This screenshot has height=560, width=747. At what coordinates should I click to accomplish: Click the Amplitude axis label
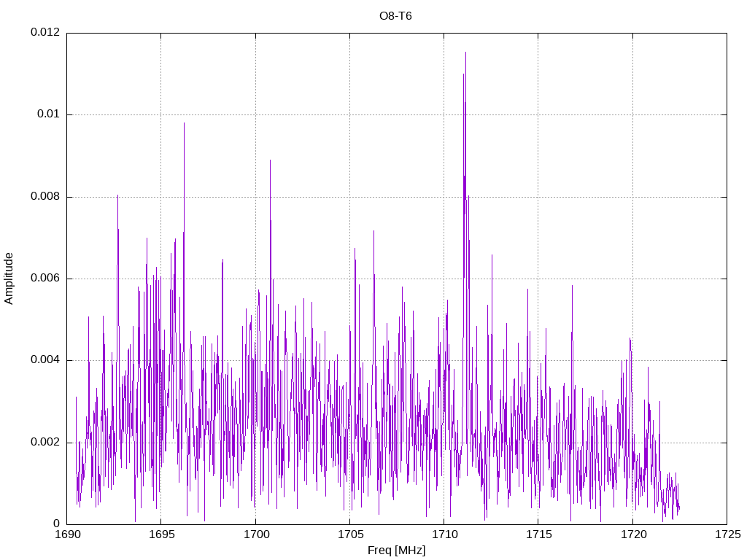coord(9,279)
